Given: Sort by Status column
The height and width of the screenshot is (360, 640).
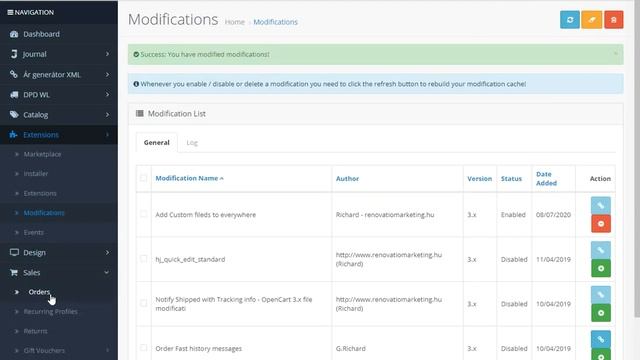Looking at the screenshot, I should pyautogui.click(x=511, y=178).
